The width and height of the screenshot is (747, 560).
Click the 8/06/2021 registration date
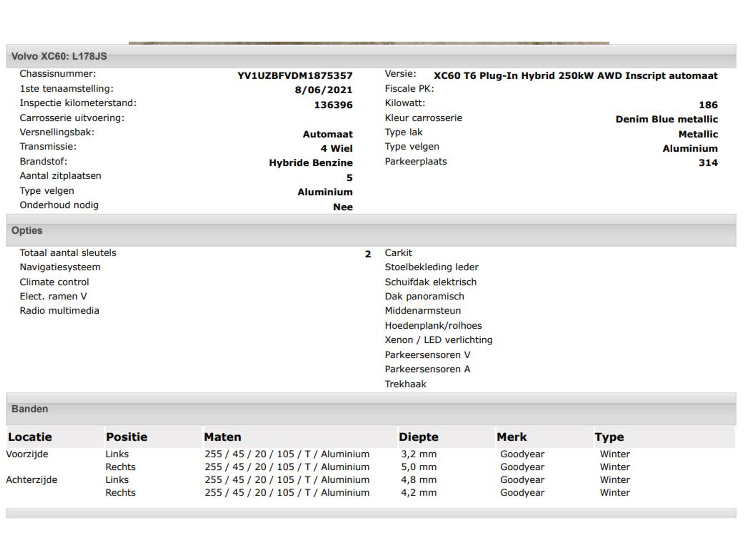click(x=323, y=90)
